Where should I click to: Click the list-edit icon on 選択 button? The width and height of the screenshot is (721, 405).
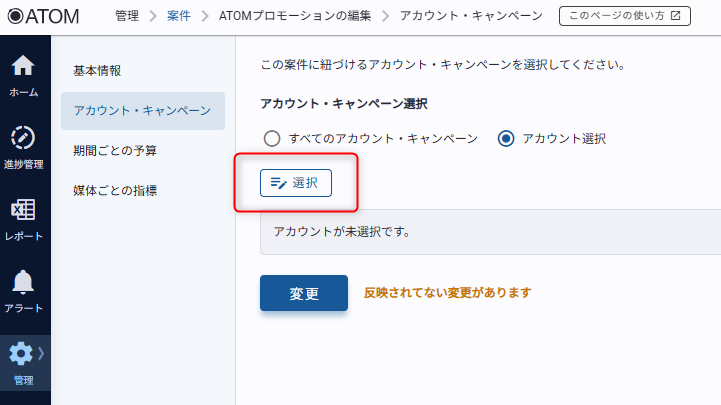click(x=279, y=183)
